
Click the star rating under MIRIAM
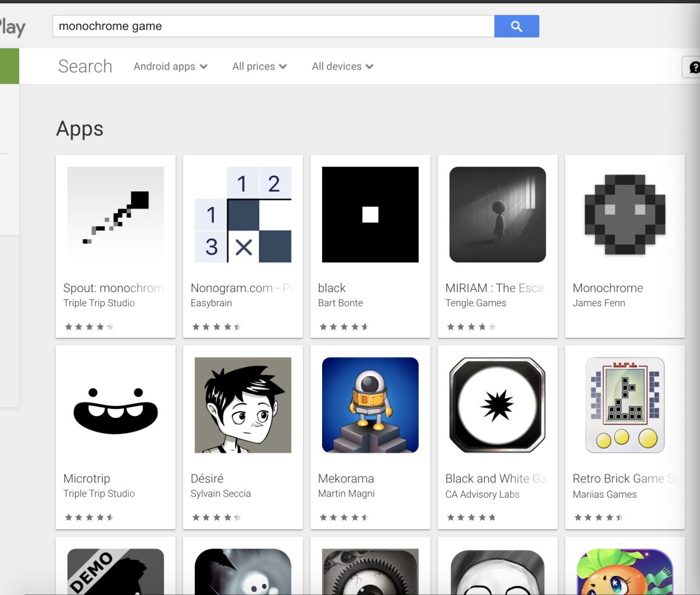[x=471, y=327]
